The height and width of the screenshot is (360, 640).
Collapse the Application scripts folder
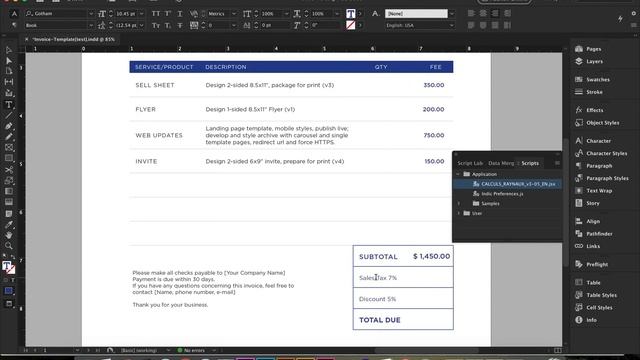[x=458, y=174]
